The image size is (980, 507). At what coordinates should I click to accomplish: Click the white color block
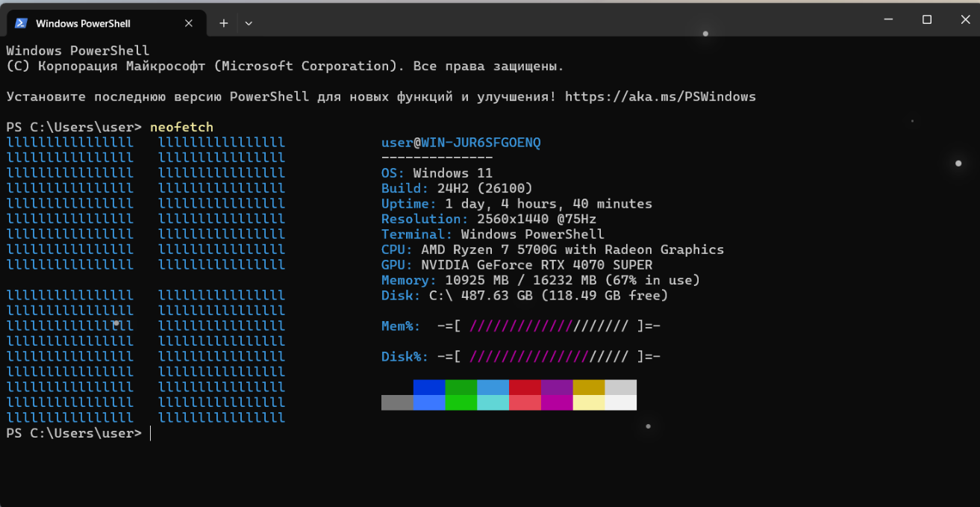[621, 402]
